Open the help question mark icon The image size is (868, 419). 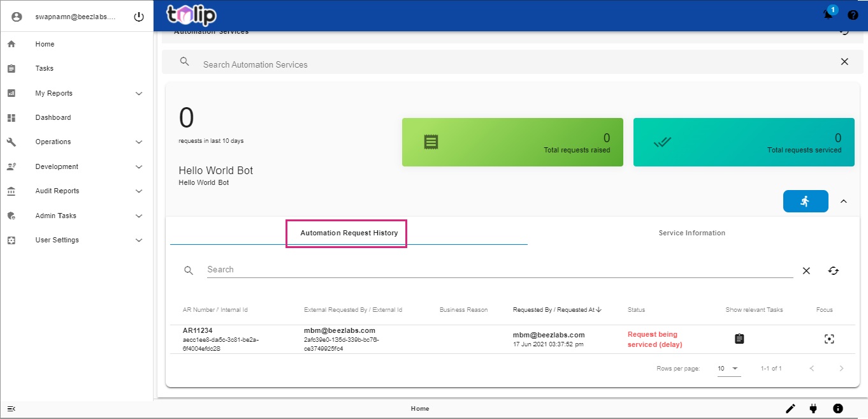(853, 15)
